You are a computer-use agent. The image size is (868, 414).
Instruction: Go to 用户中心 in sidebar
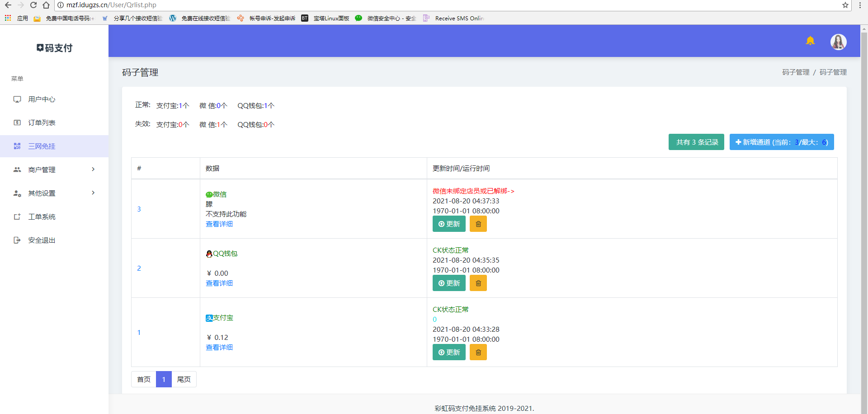(x=42, y=99)
